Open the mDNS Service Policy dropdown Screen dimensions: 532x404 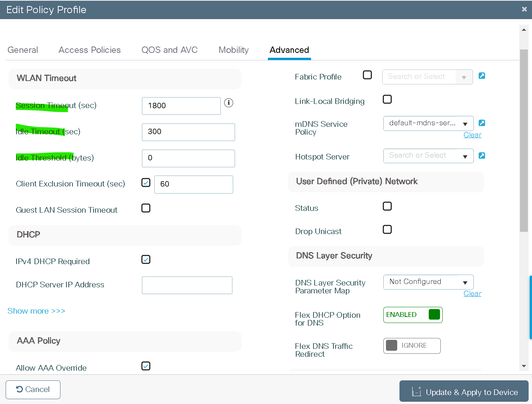(465, 123)
